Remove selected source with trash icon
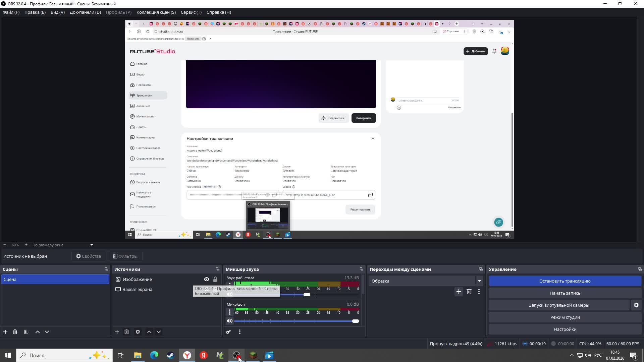The width and height of the screenshot is (644, 362). coord(126,332)
